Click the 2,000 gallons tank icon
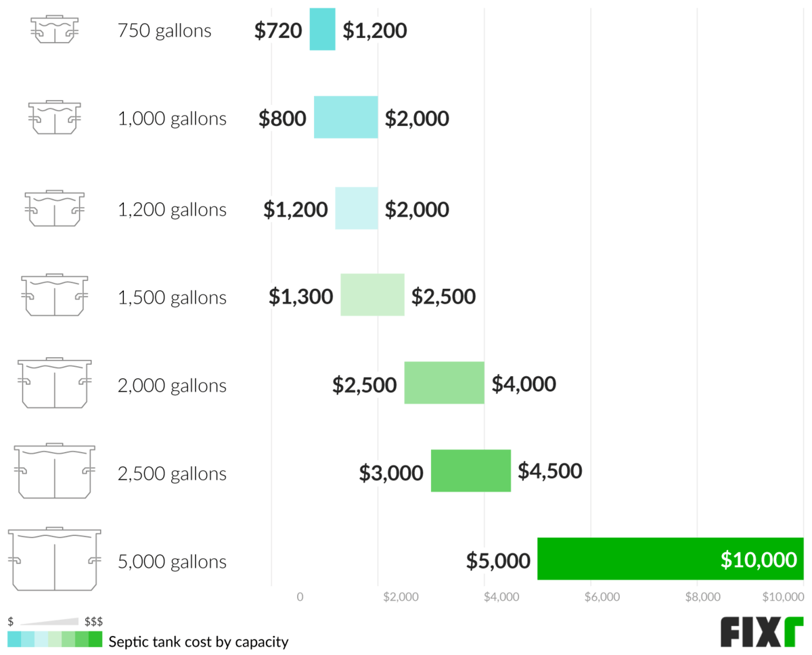This screenshot has width=812, height=655. click(54, 383)
